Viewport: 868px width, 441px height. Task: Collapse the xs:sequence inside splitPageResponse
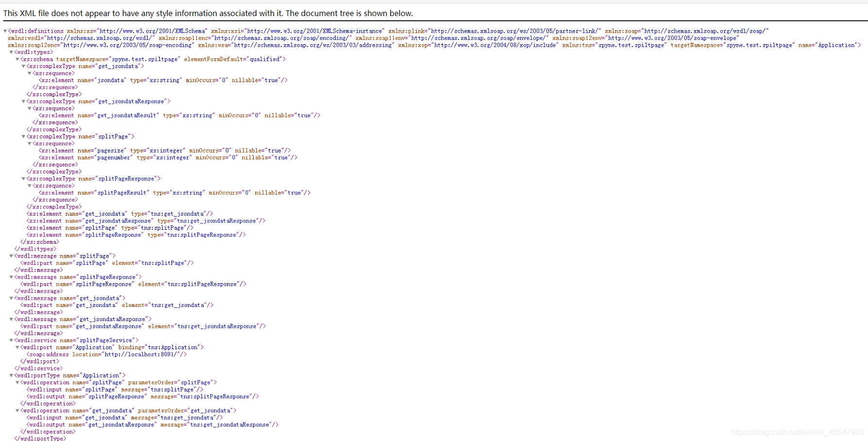pyautogui.click(x=30, y=185)
